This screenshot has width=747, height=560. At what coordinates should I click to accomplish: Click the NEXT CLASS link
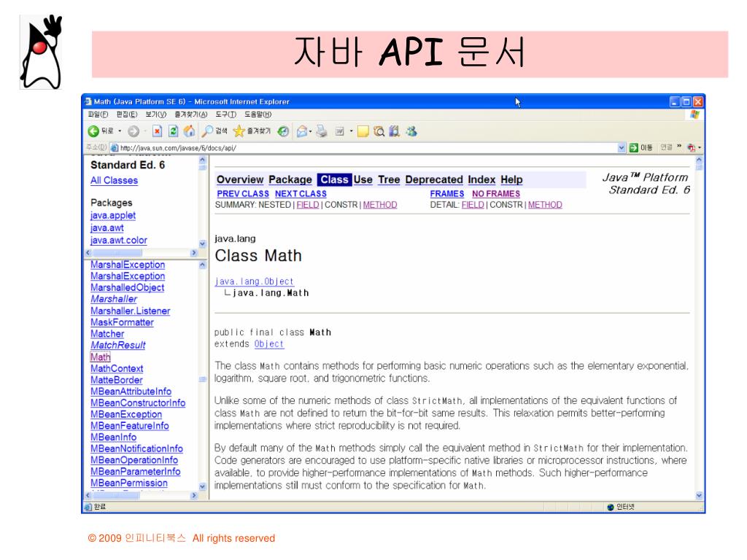(x=301, y=194)
